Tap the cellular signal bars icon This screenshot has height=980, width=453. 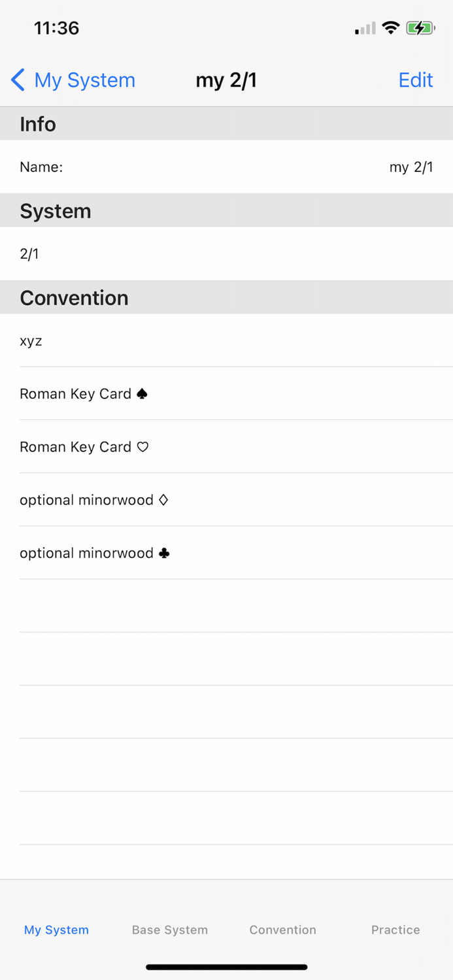pyautogui.click(x=365, y=28)
